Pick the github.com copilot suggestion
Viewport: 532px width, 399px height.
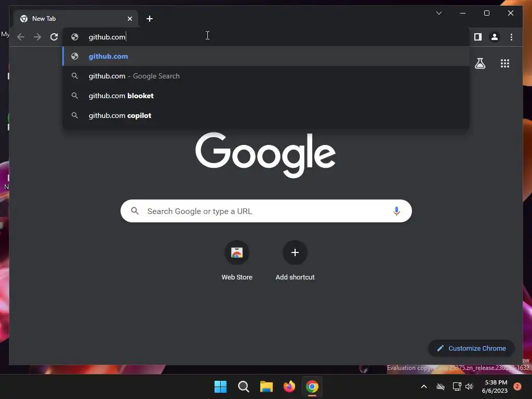(x=267, y=115)
